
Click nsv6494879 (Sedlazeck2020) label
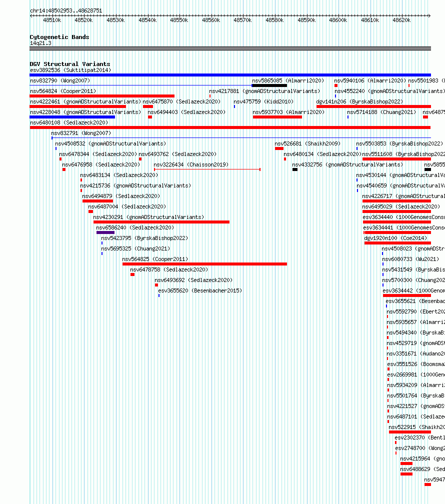[121, 196]
